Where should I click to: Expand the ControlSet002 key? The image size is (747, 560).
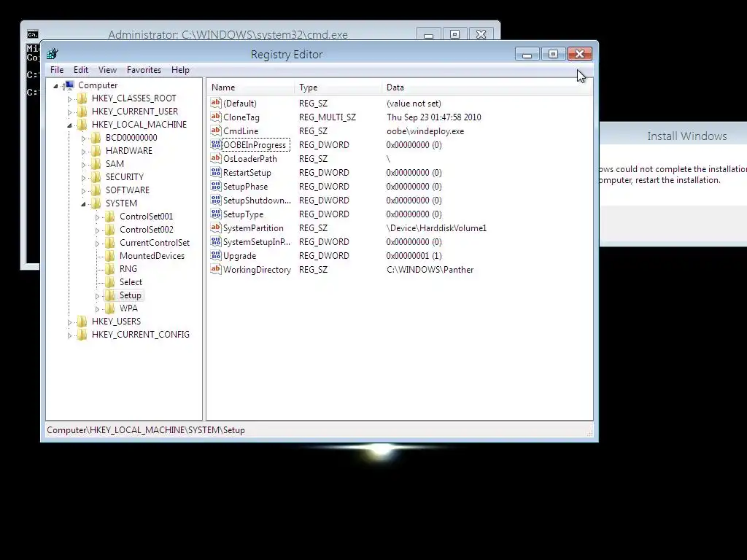click(97, 230)
